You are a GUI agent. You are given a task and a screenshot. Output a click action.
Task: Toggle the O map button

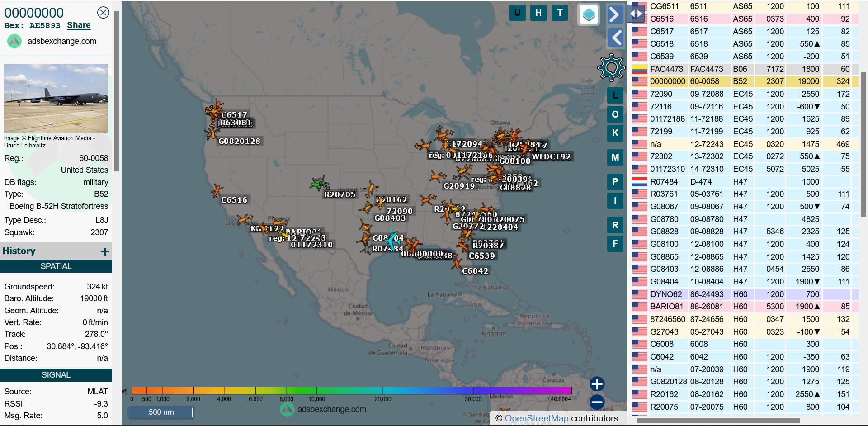(x=615, y=114)
